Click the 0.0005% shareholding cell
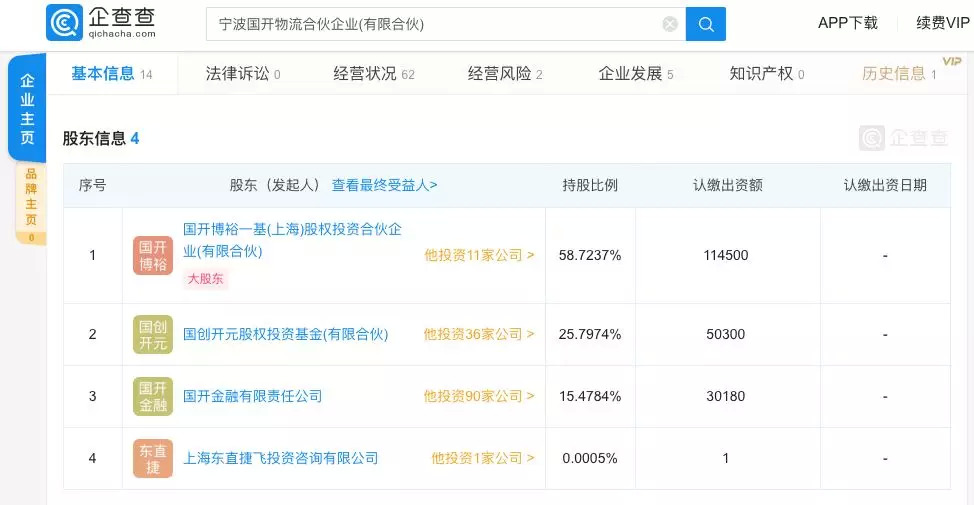Image resolution: width=974 pixels, height=505 pixels. 590,458
